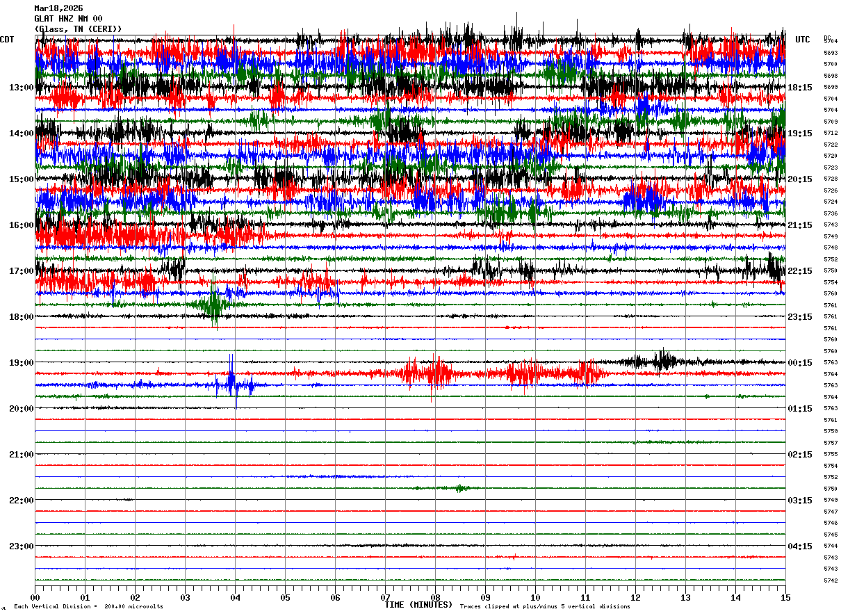Click the station code 'GLAT HNZ NM 00'
This screenshot has height=616, width=841.
68,19
